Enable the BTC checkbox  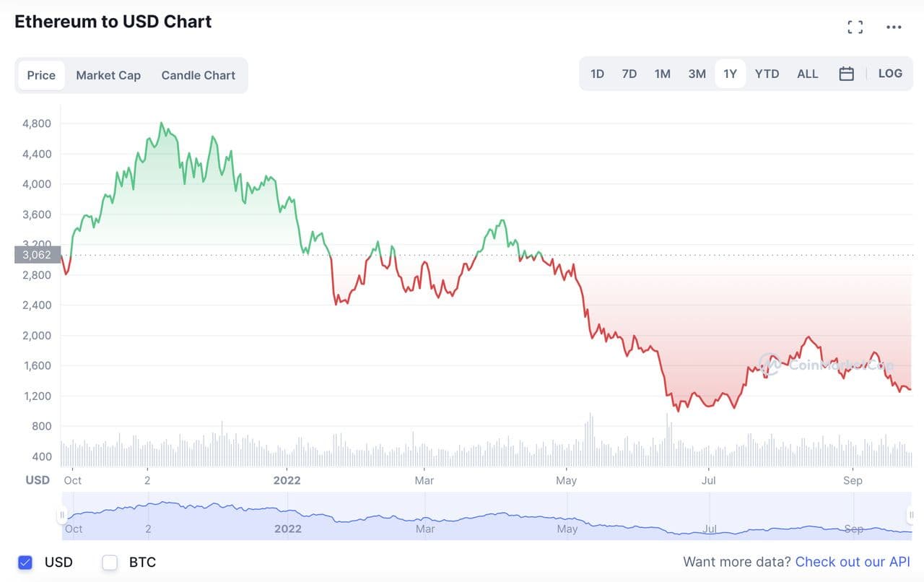tap(110, 562)
